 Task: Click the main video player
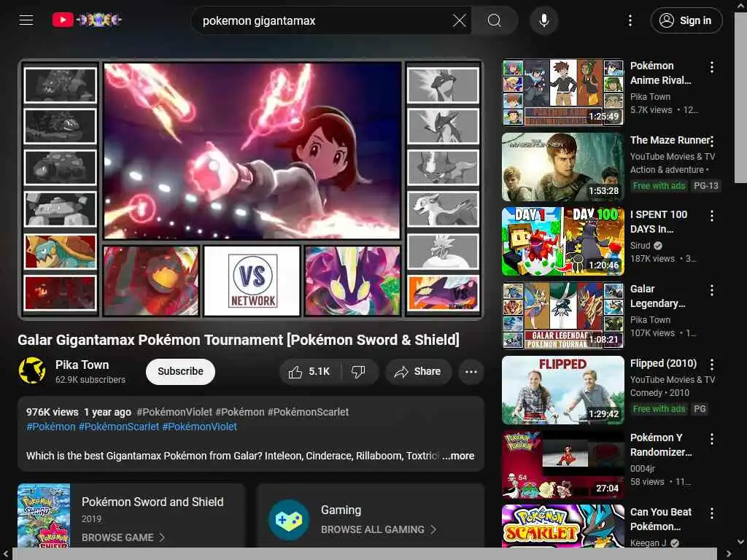point(251,189)
